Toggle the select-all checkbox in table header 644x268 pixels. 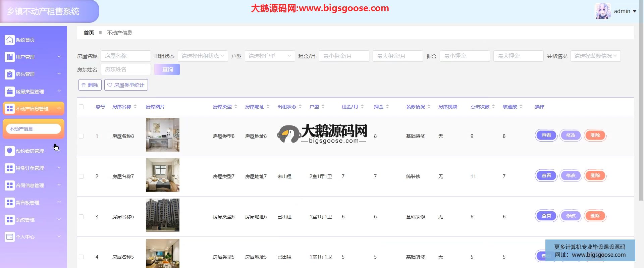[x=81, y=107]
